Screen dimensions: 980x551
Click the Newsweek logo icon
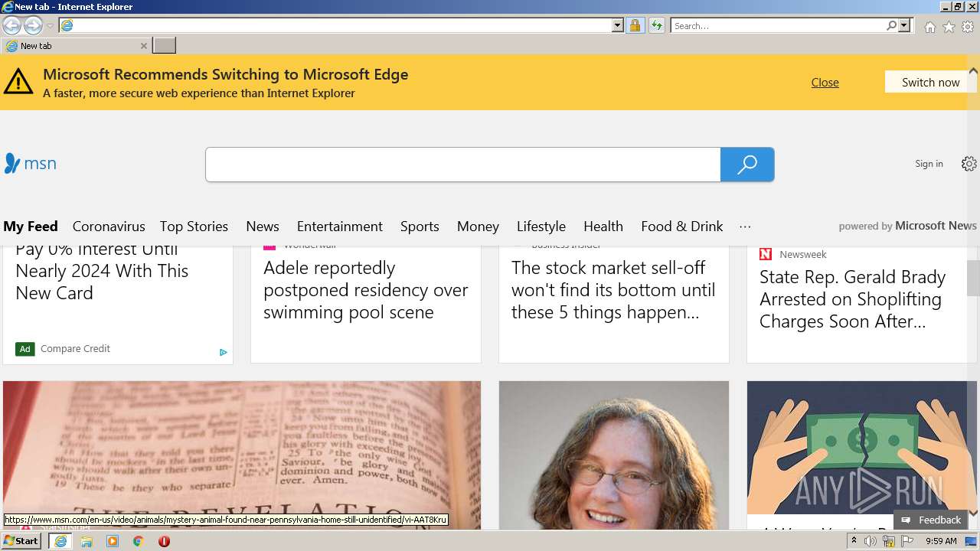coord(766,254)
